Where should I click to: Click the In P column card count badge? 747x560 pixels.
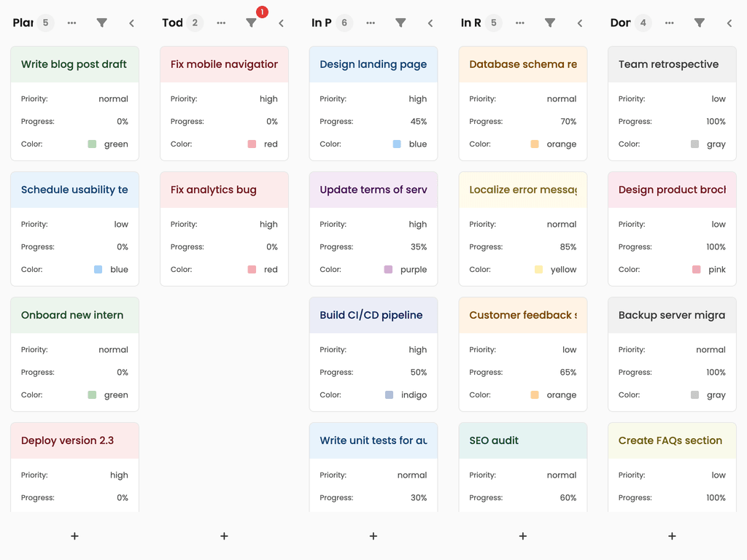pyautogui.click(x=344, y=23)
